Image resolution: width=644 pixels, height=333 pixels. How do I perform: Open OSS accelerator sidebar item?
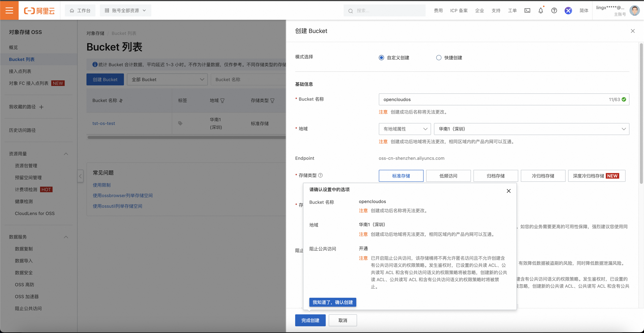click(x=27, y=297)
